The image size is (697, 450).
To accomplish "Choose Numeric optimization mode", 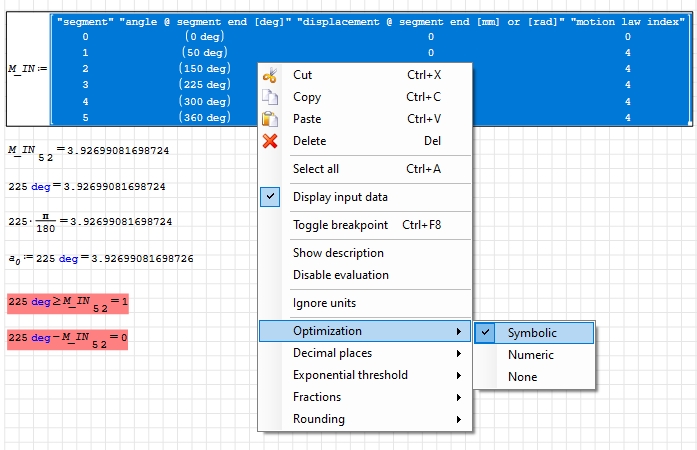I will tap(530, 355).
